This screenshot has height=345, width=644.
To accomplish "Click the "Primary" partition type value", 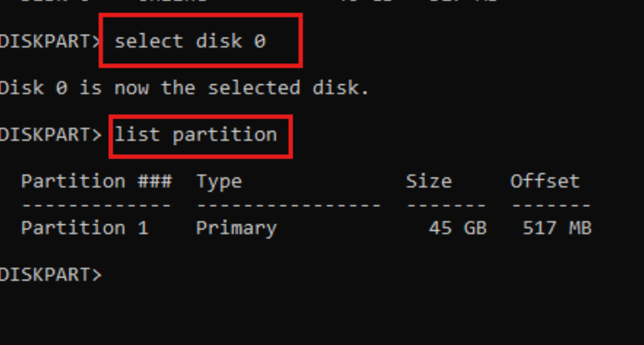I will tap(236, 227).
